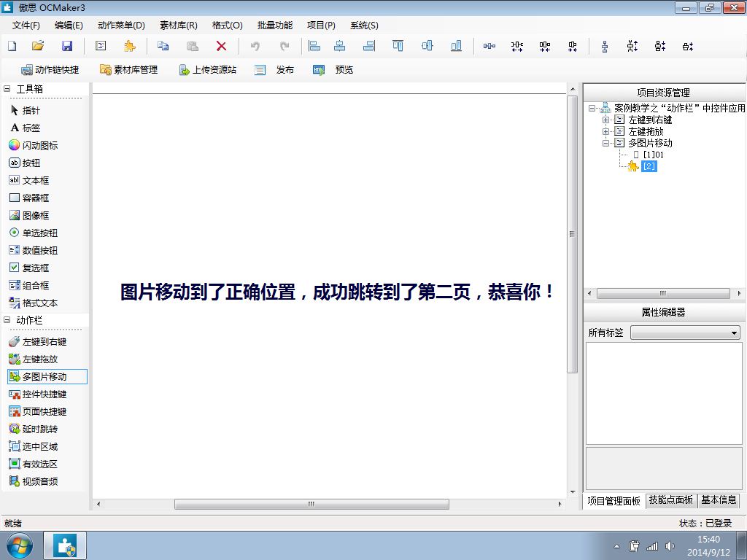Open the 所有标签 dropdown
This screenshot has height=560, width=747.
point(686,332)
